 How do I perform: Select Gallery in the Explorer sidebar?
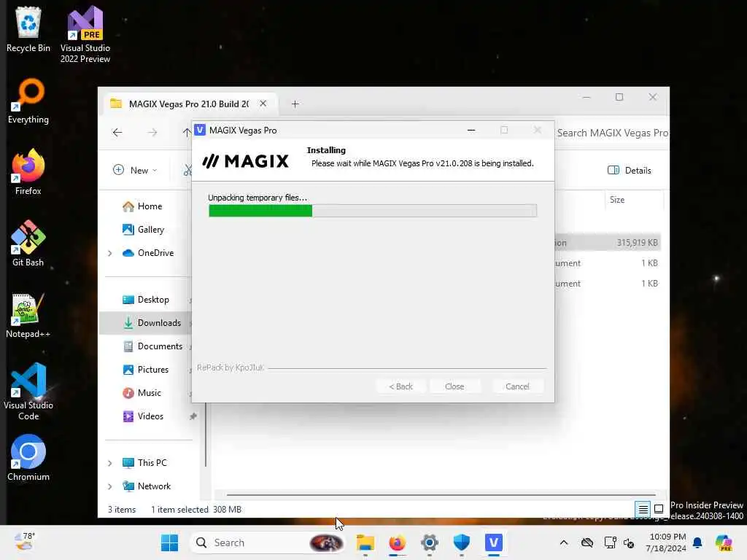(144, 230)
